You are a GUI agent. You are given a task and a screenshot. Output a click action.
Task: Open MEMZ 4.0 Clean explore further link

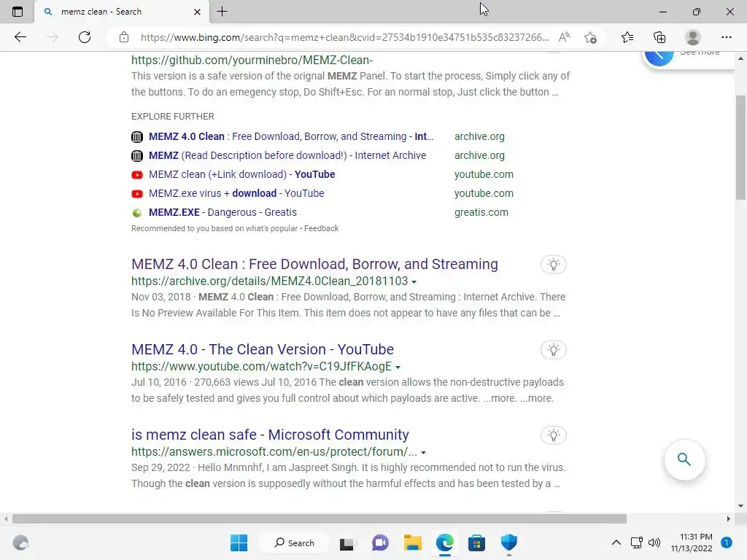291,136
